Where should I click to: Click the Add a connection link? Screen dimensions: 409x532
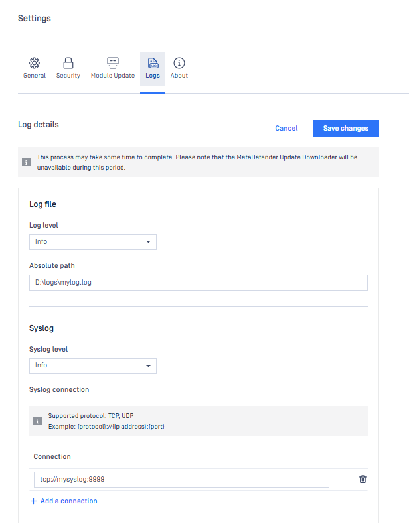point(68,501)
